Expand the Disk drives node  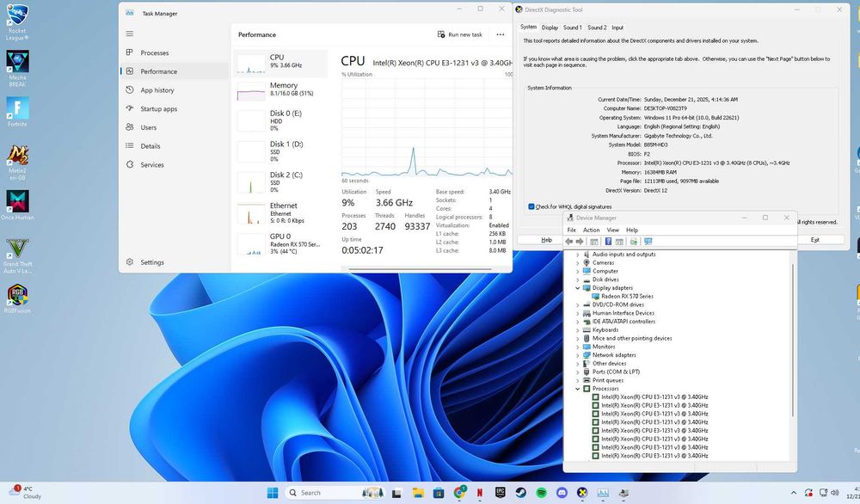(x=578, y=280)
